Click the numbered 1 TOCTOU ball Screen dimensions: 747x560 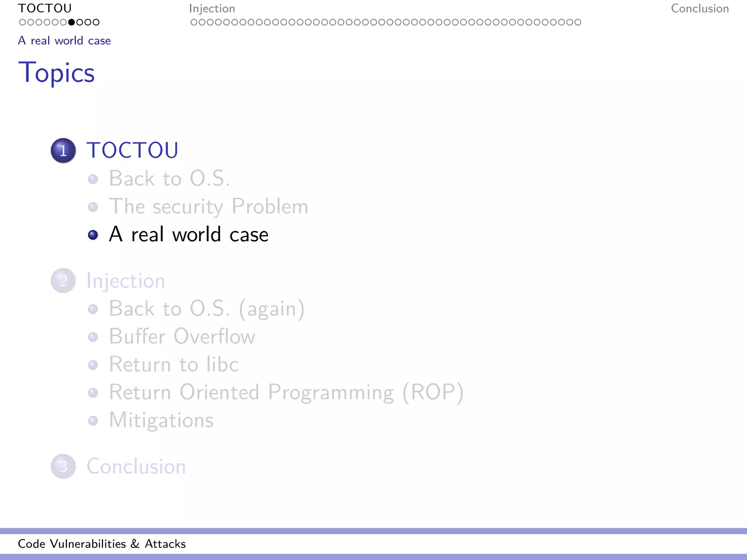coord(63,151)
